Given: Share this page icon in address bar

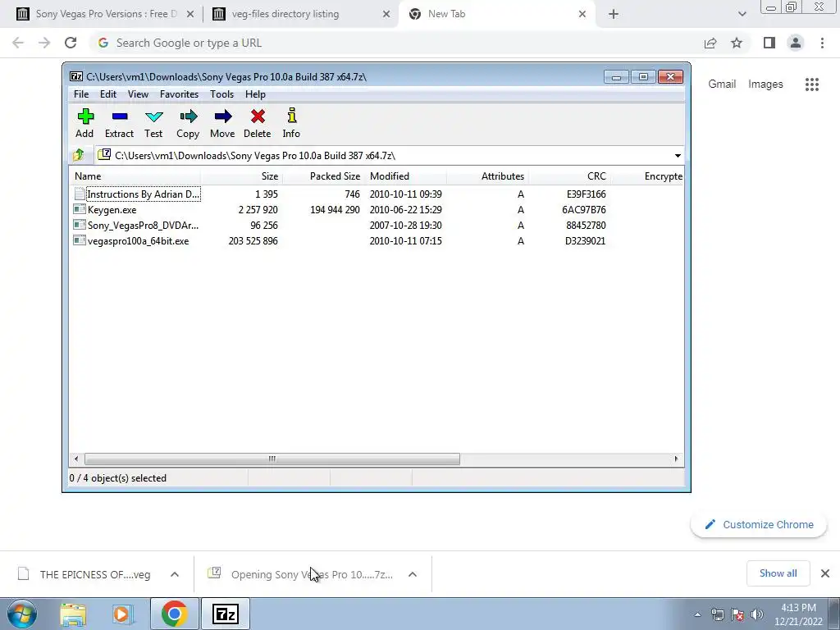Looking at the screenshot, I should 710,43.
